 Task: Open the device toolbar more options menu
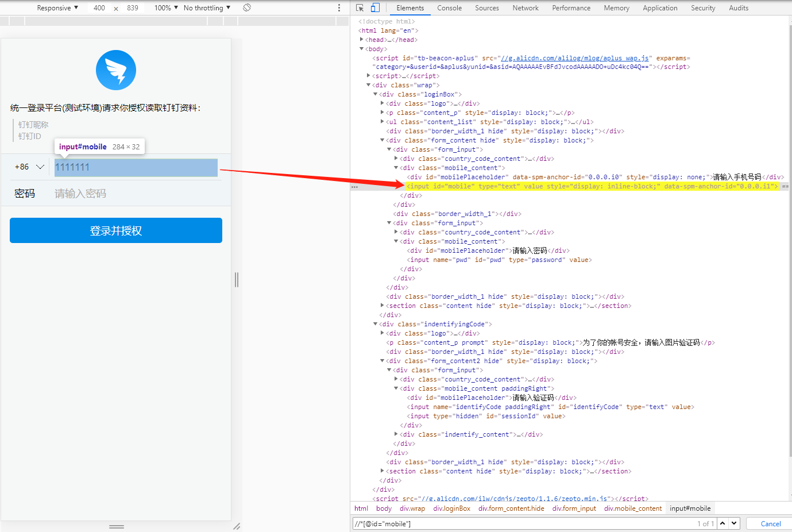(x=339, y=7)
